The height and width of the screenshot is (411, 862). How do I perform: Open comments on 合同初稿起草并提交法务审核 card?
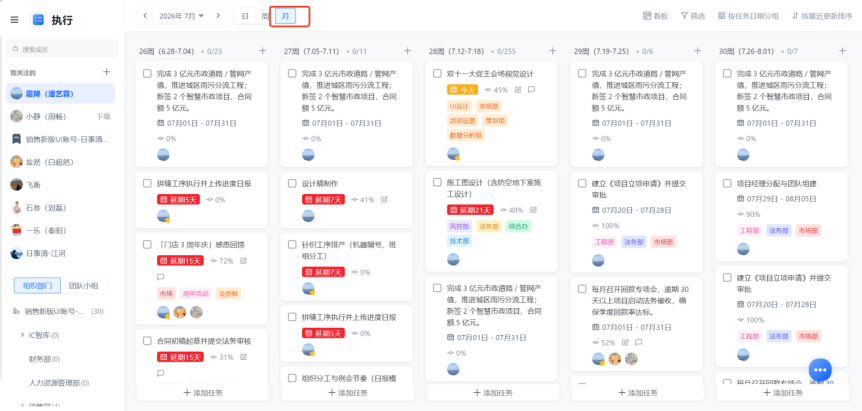coord(161,373)
